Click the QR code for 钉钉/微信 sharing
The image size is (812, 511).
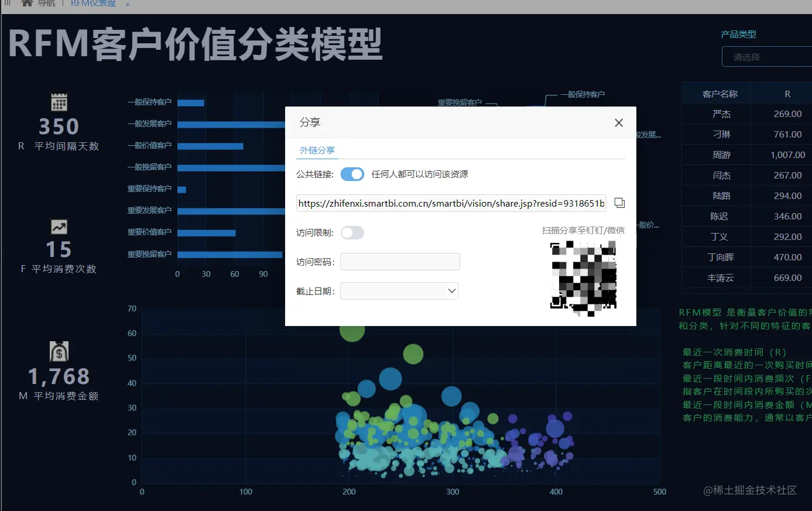pos(583,278)
